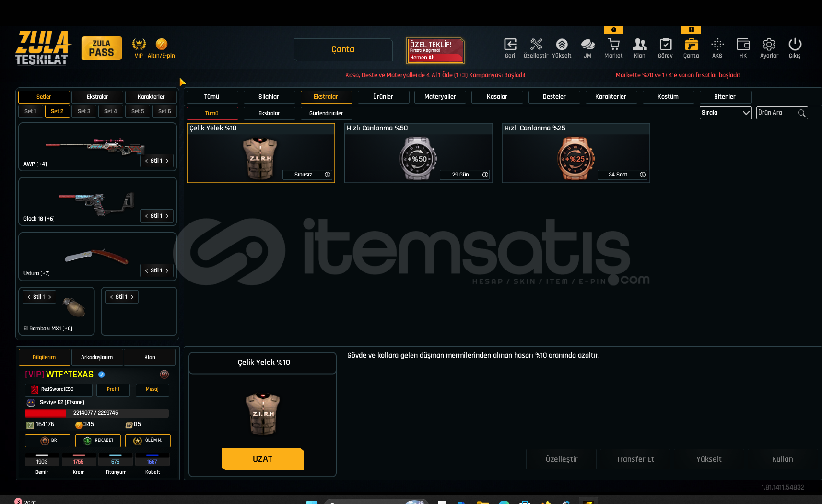Image resolution: width=822 pixels, height=504 pixels.
Task: Click the green Z currency icon beside 164176
Action: tap(30, 425)
